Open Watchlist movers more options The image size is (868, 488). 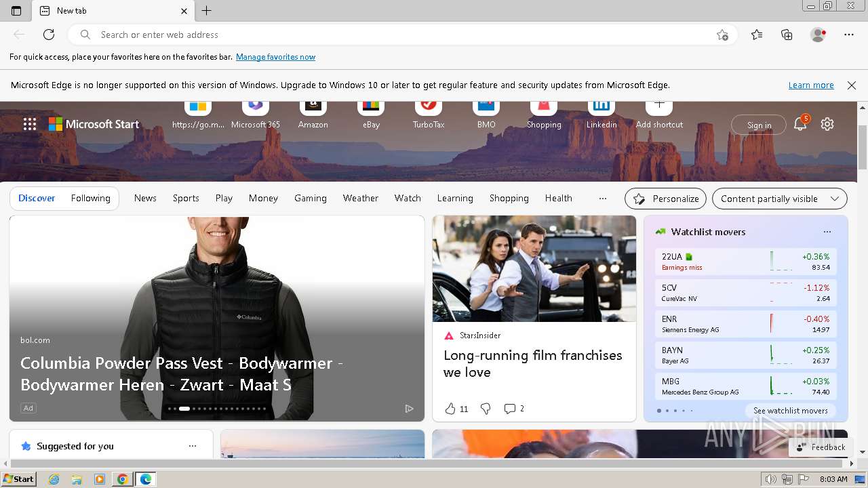point(827,232)
